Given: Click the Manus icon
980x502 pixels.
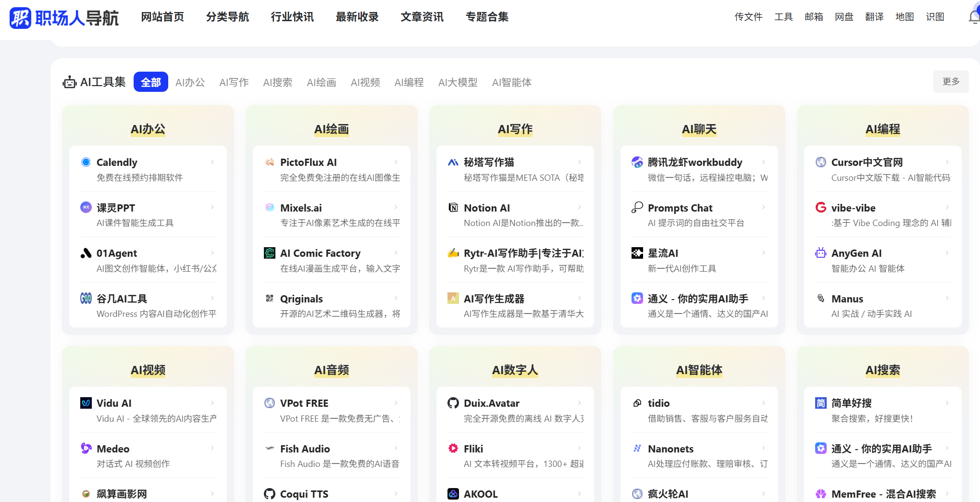Looking at the screenshot, I should (821, 298).
